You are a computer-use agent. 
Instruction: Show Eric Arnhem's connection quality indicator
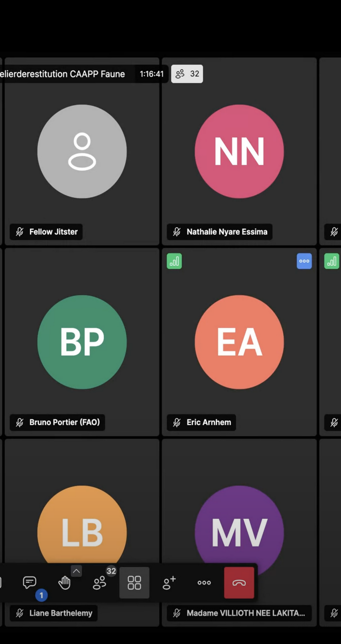click(174, 261)
